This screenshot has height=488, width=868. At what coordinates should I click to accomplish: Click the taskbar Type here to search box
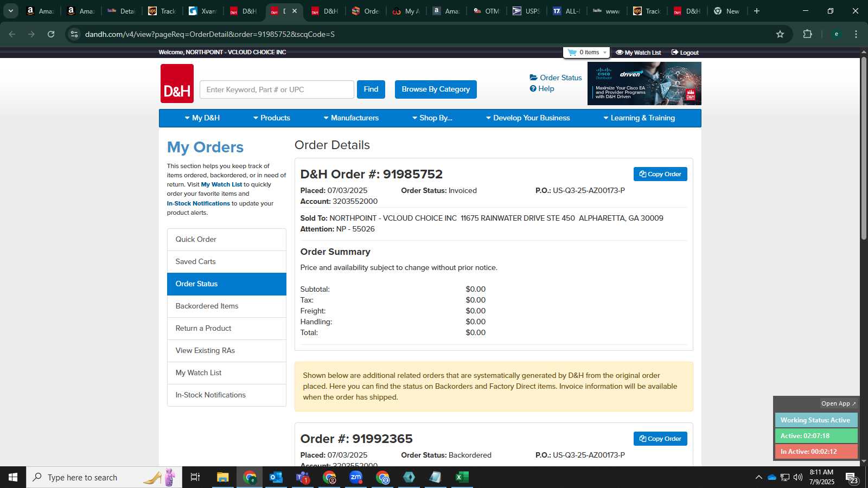104,477
